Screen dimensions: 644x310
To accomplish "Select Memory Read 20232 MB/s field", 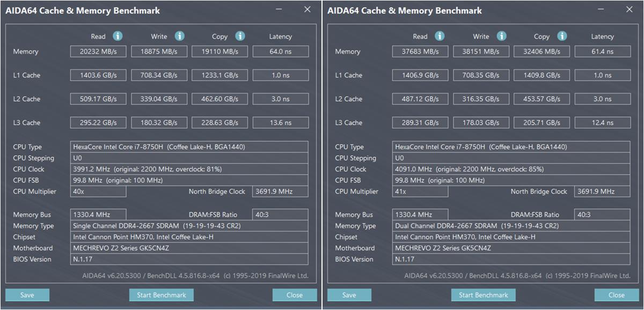I will 98,51.
